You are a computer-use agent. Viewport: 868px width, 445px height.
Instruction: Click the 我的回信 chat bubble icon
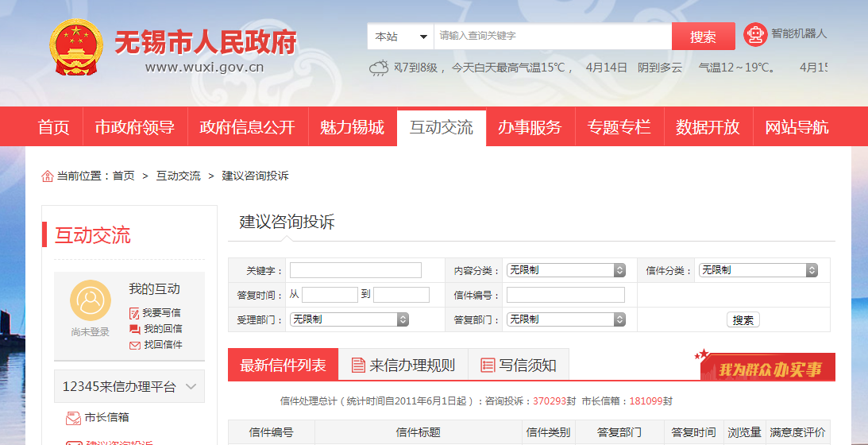[x=134, y=329]
